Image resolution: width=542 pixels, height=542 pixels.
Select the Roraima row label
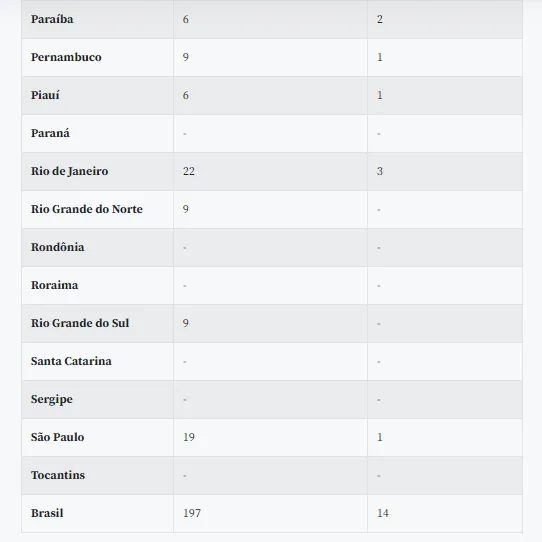(55, 286)
